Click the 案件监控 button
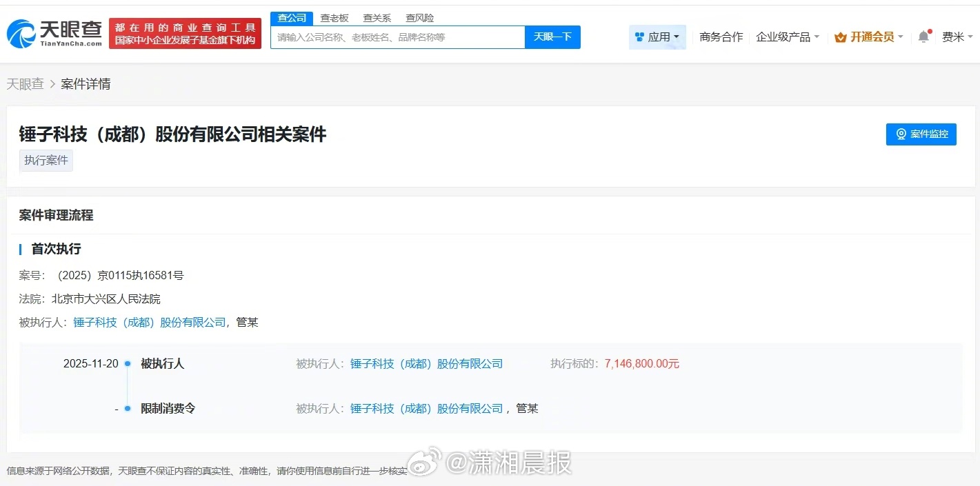 click(x=921, y=134)
